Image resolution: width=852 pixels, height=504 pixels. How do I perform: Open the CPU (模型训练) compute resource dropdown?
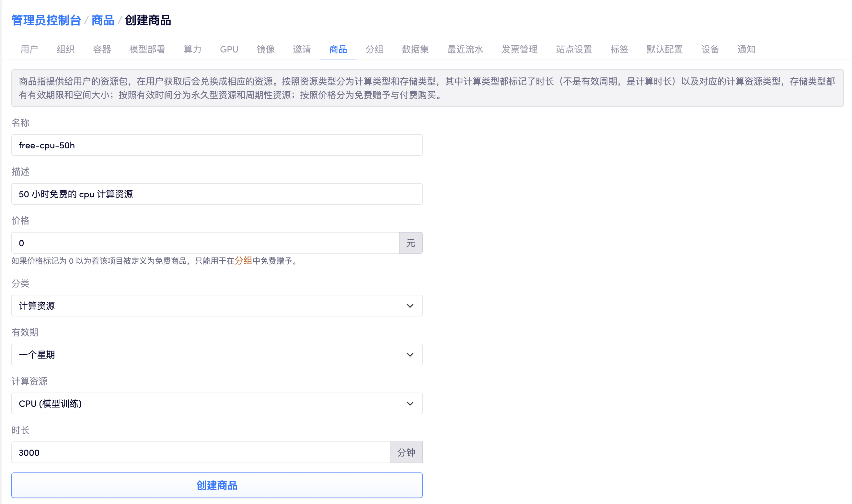217,404
